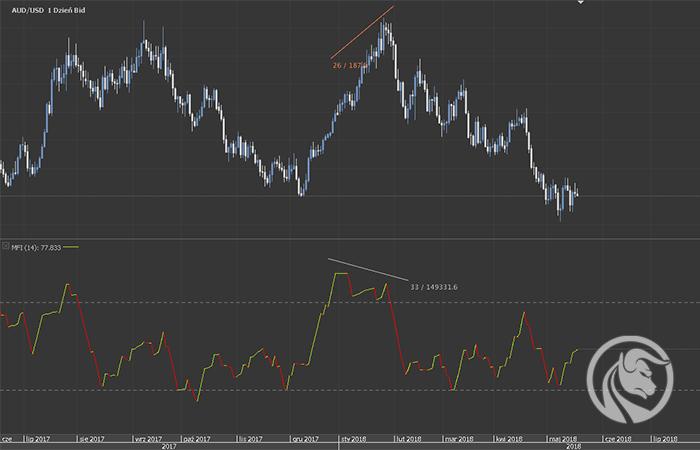
Task: Click the kwi 2018 time axis label
Action: click(509, 439)
